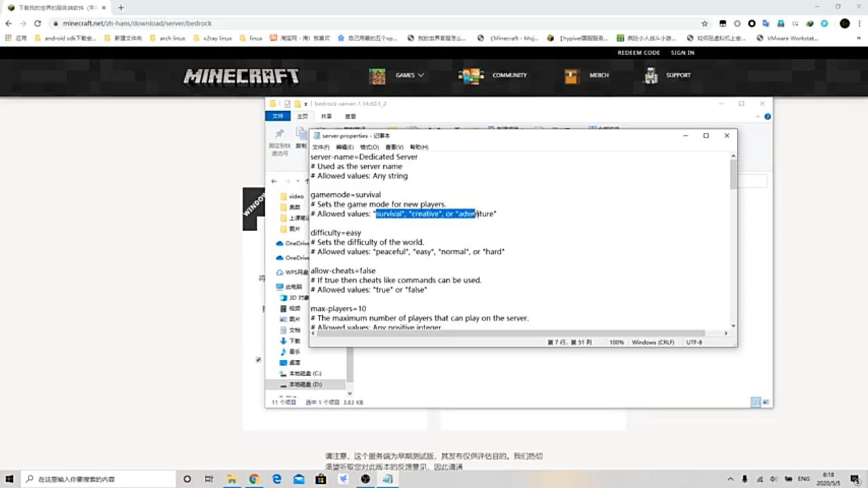868x488 pixels.
Task: Toggle checkbox on webpage left of Explorer
Action: (x=258, y=360)
